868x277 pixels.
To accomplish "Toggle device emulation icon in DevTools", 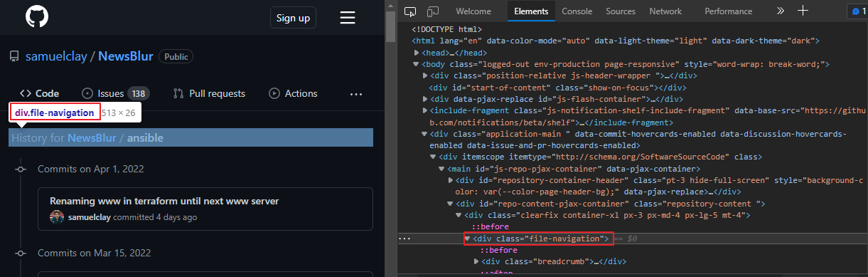I will [432, 11].
